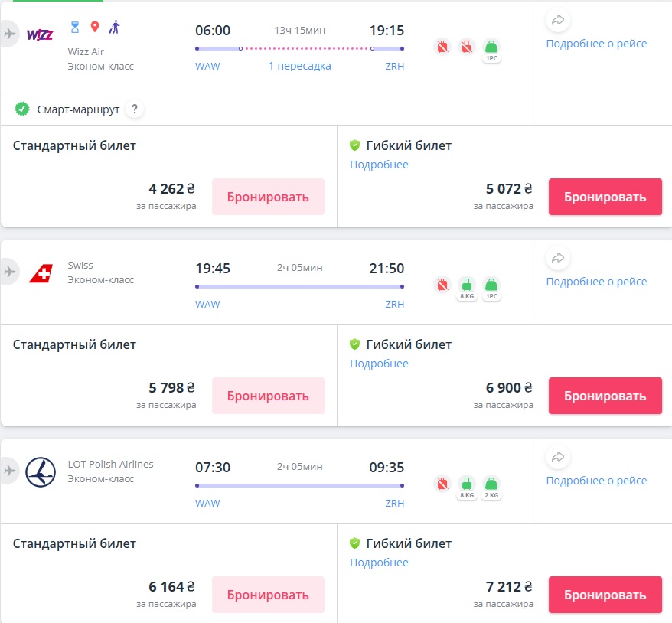This screenshot has width=672, height=623.
Task: Click the Wizz Air hourglass layover icon
Action: coord(75,27)
